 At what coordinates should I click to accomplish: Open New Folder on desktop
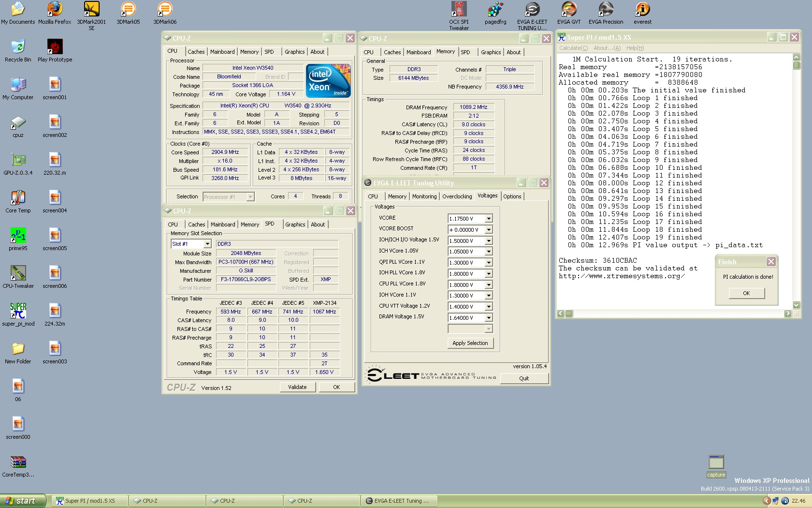point(18,353)
